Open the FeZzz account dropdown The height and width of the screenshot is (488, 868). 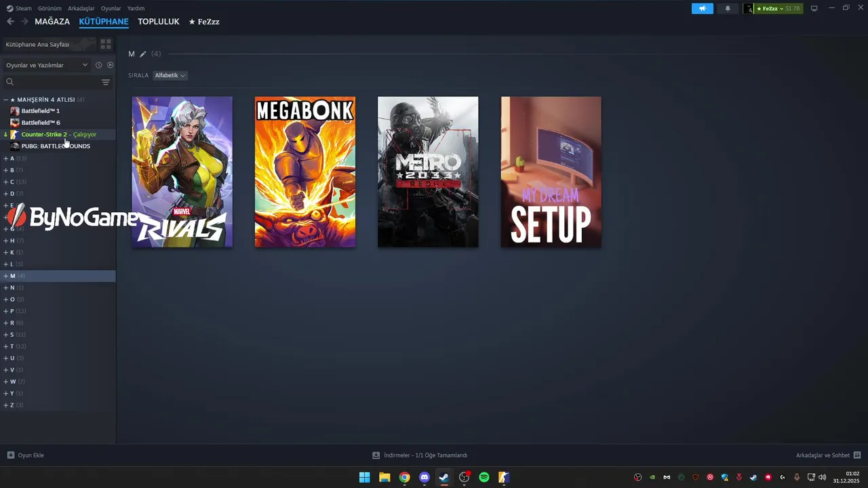click(778, 9)
